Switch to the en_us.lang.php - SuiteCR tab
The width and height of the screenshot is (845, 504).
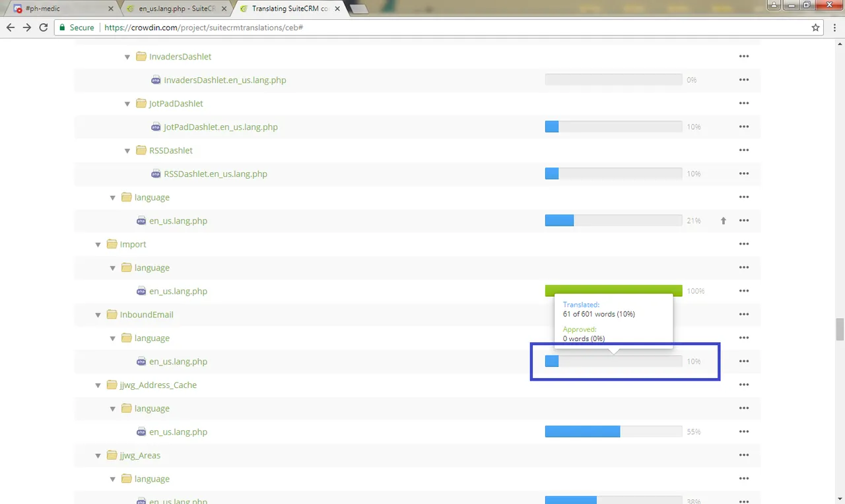click(177, 9)
